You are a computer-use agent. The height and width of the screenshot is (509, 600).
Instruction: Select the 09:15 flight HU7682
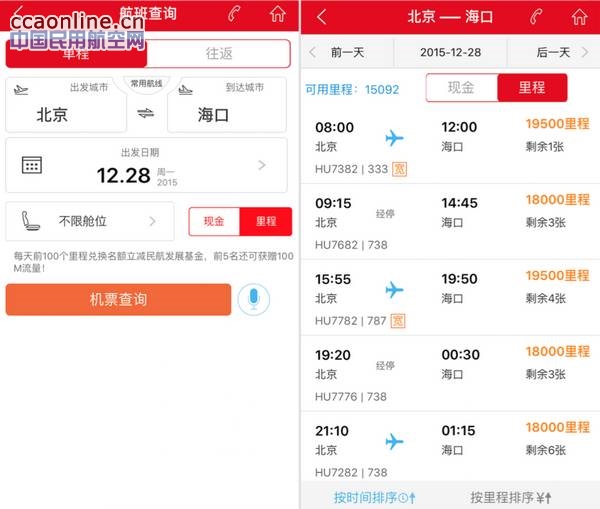coord(450,222)
